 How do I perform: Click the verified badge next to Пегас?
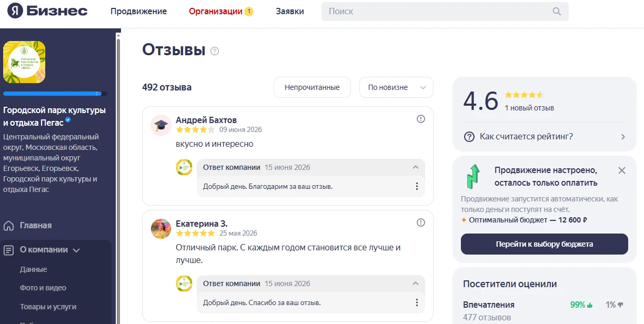[x=68, y=120]
